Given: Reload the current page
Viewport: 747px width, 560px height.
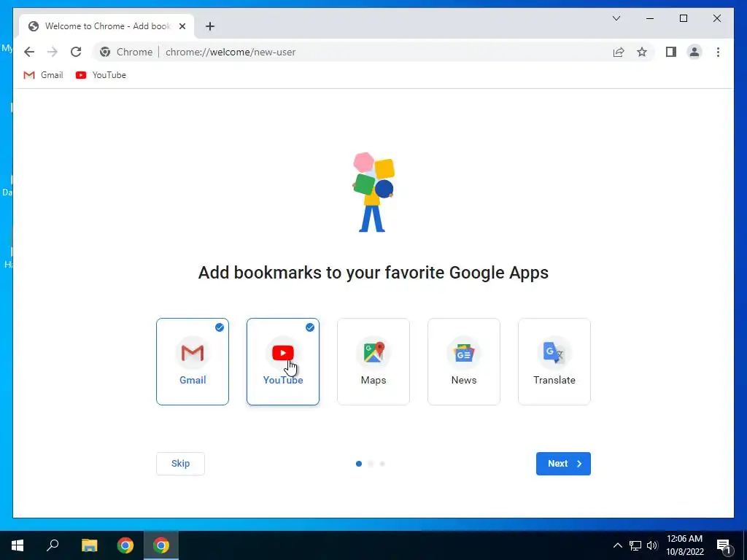Looking at the screenshot, I should click(76, 52).
